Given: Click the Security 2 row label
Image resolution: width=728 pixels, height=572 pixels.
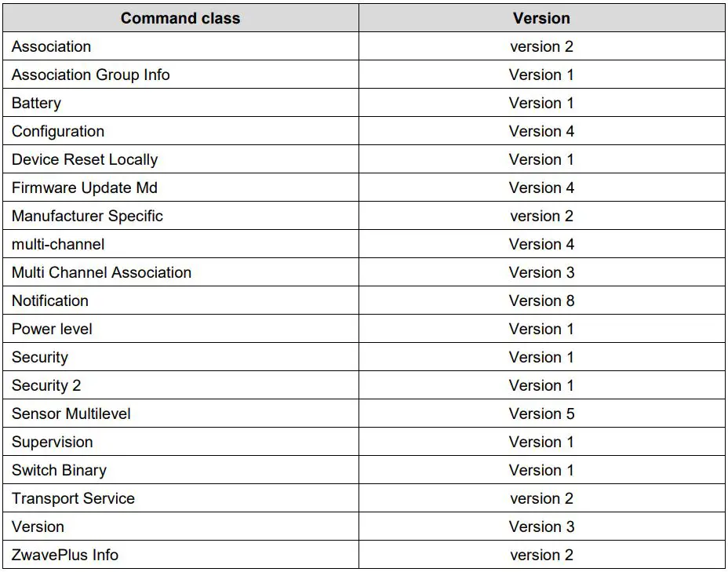Looking at the screenshot, I should point(46,385).
